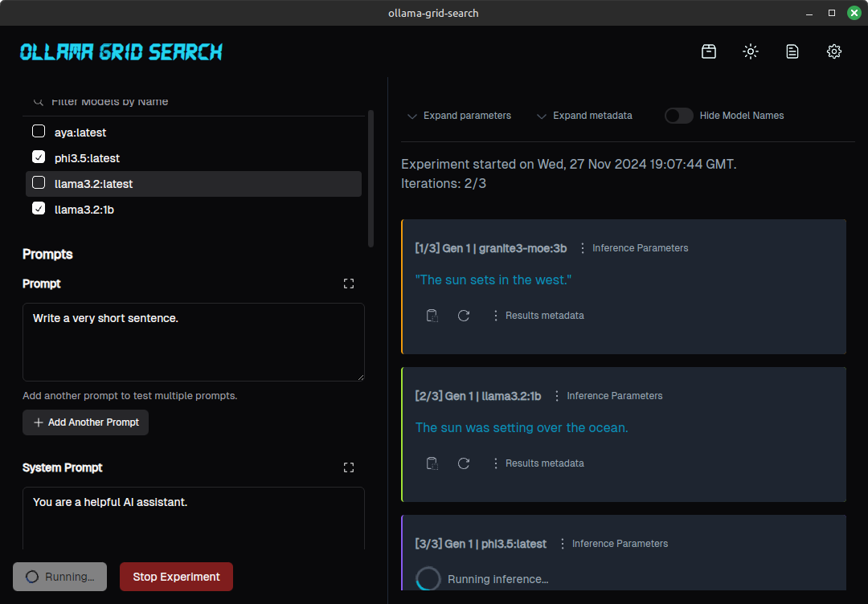This screenshot has height=604, width=868.
Task: Regenerate the granite3-moe:3b result
Action: click(x=464, y=316)
